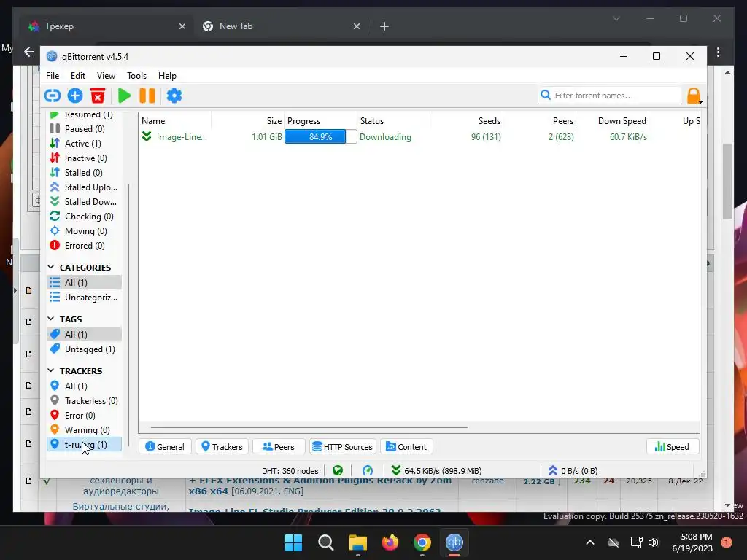Image resolution: width=747 pixels, height=560 pixels.
Task: Open the Tools menu
Action: coord(136,76)
